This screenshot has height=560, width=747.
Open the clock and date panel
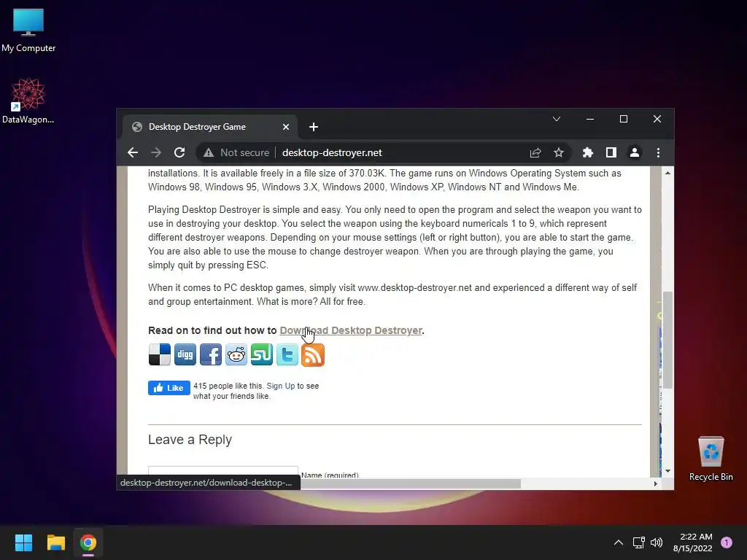click(693, 542)
